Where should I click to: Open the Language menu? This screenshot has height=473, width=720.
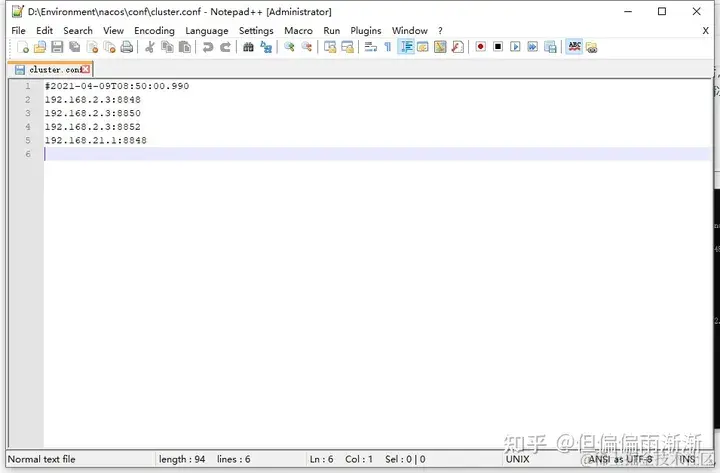click(x=207, y=31)
